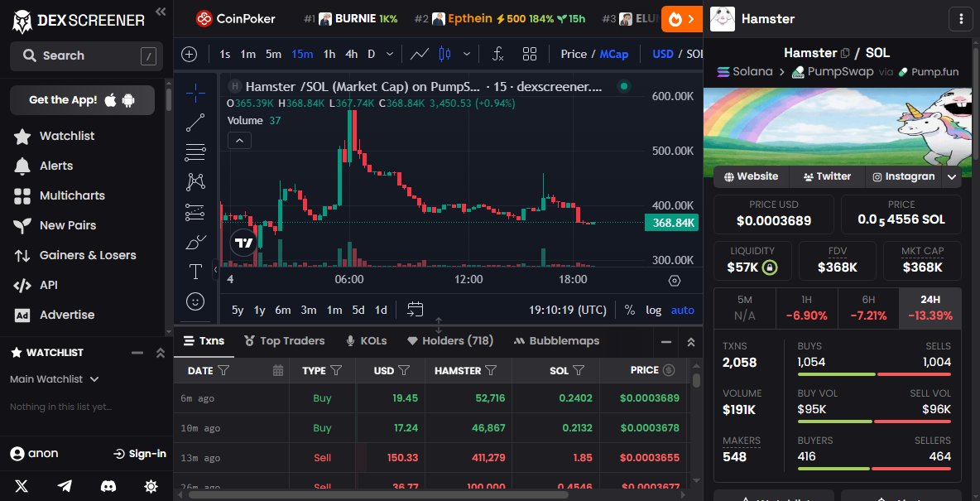Open the Telegram social icon
Viewport: 980px width, 501px height.
coord(65,486)
